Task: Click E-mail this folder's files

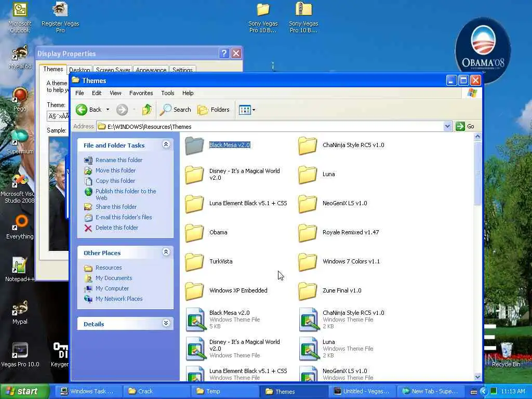Action: [x=124, y=217]
